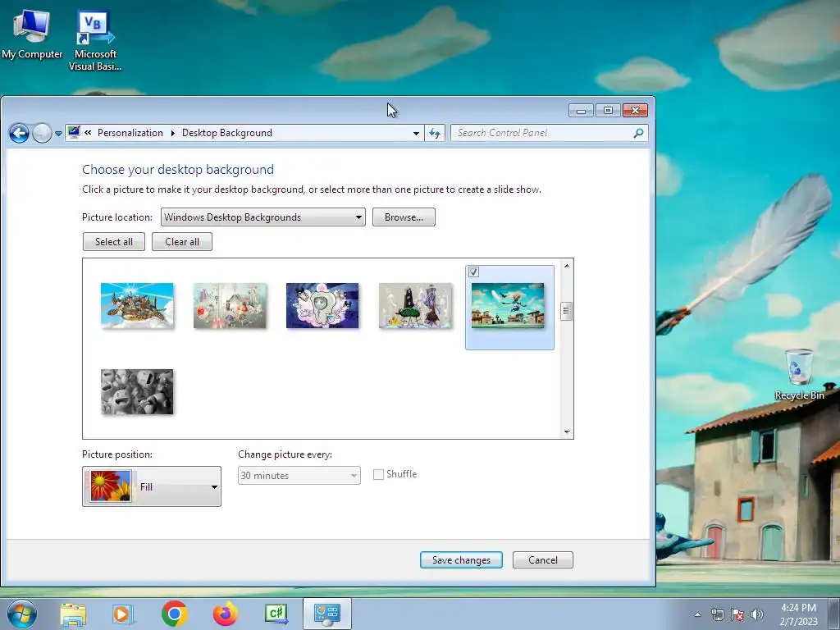Launch Windows Media Player from taskbar
Viewport: 840px width, 630px height.
(x=123, y=614)
